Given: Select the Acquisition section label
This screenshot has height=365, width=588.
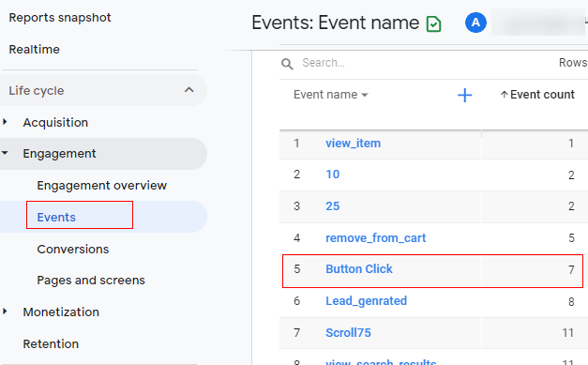Looking at the screenshot, I should (55, 123).
